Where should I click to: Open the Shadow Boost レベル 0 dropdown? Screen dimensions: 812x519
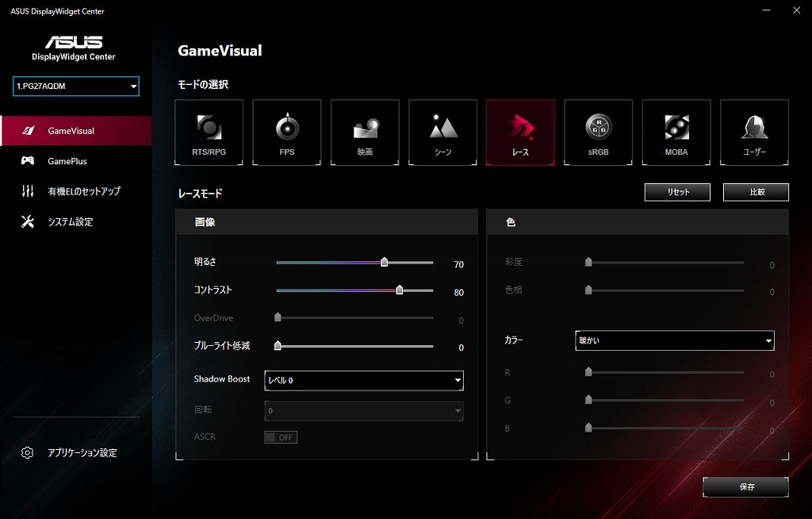[364, 381]
